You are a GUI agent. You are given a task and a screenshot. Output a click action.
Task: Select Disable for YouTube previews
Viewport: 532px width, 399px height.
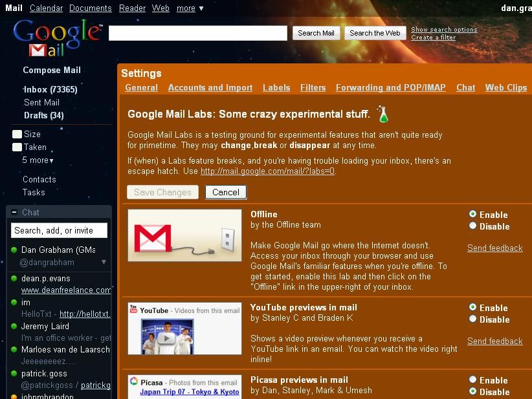pos(472,319)
